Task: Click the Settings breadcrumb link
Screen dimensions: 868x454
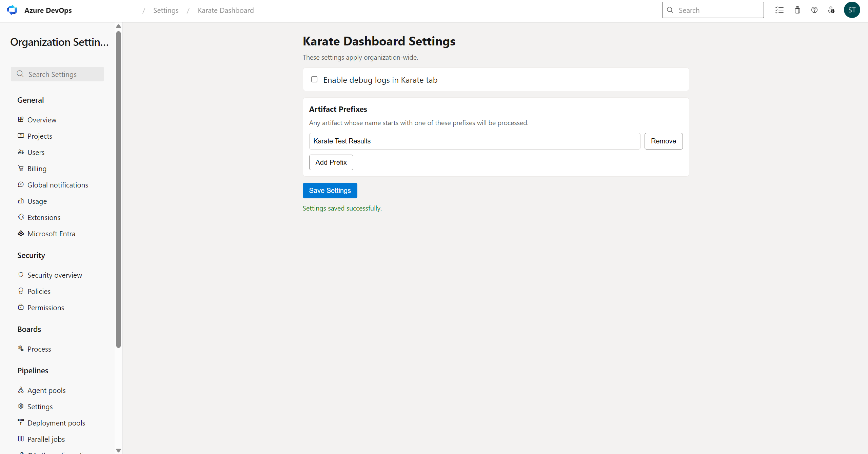Action: (166, 11)
